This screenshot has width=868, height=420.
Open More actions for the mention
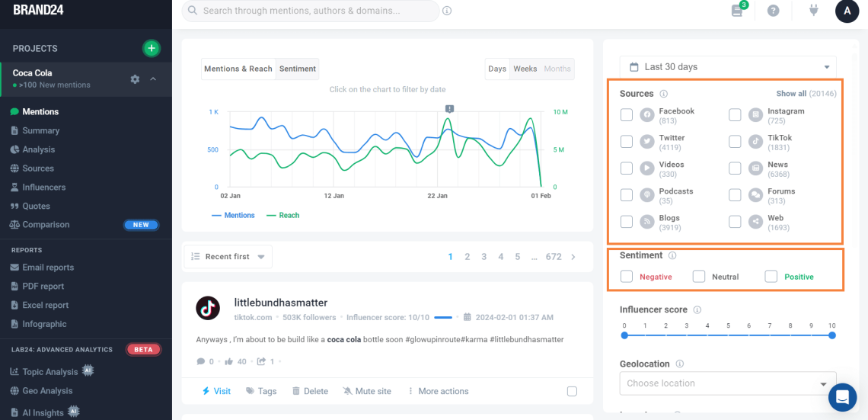(438, 391)
